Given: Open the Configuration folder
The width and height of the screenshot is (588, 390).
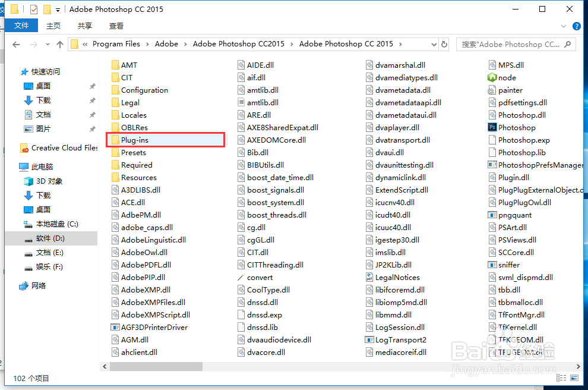Looking at the screenshot, I should (x=140, y=90).
